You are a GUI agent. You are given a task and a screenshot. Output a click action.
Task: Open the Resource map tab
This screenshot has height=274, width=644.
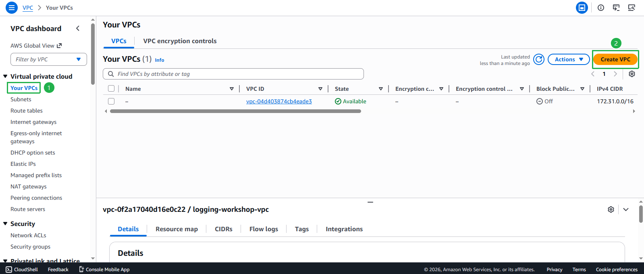[177, 229]
